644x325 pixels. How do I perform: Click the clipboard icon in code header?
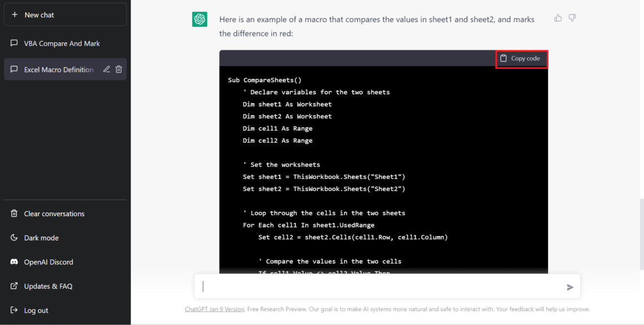(x=504, y=58)
